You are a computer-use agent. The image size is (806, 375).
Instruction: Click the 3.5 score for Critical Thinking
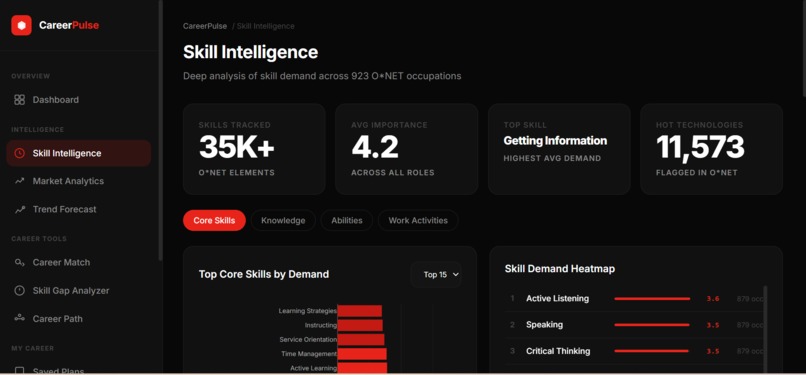tap(712, 352)
